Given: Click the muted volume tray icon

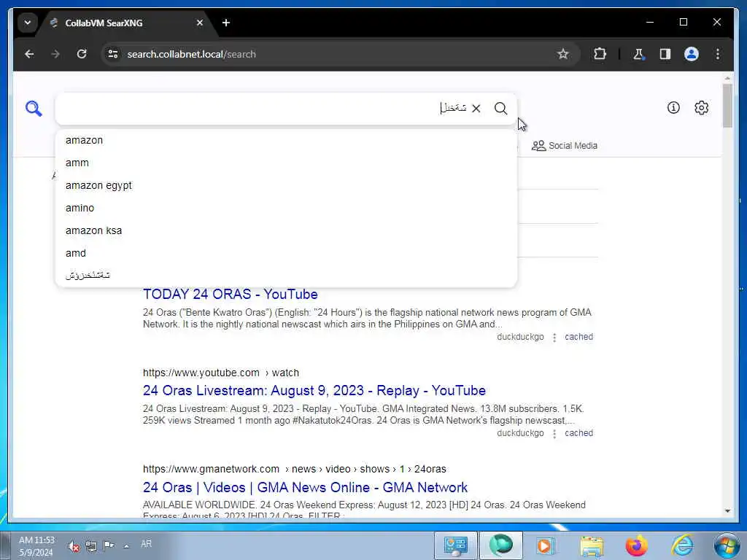Looking at the screenshot, I should [74, 546].
